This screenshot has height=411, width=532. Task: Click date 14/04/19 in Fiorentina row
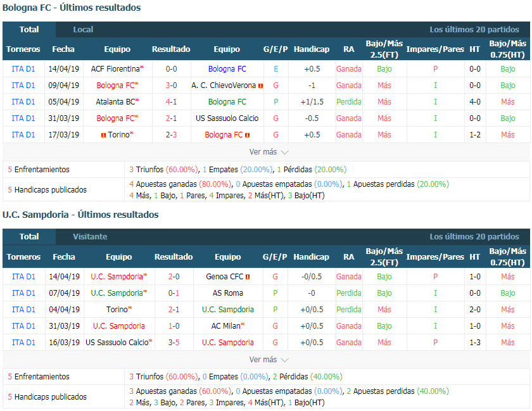64,69
